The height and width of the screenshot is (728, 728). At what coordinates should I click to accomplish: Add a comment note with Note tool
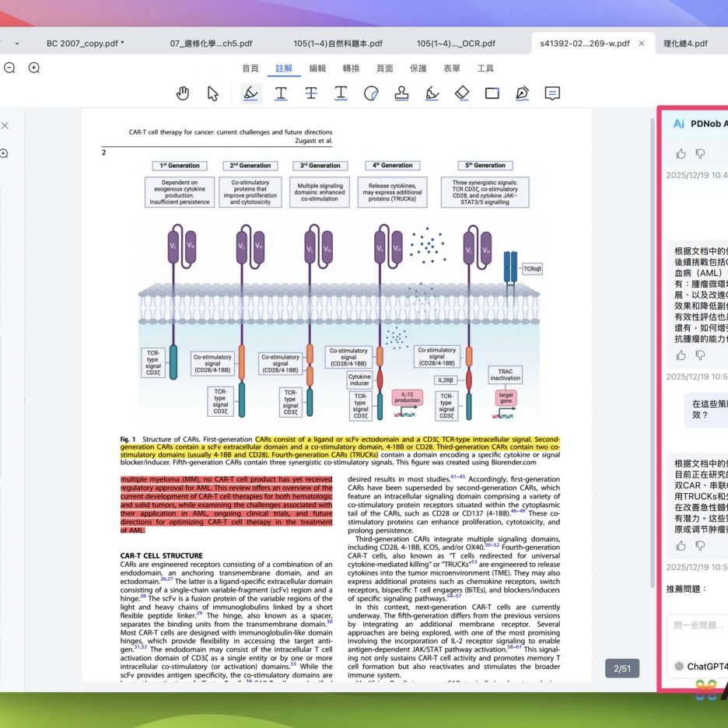click(552, 93)
